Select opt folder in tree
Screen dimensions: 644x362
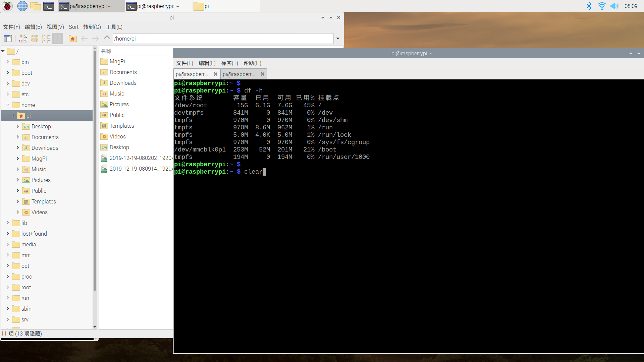point(25,266)
